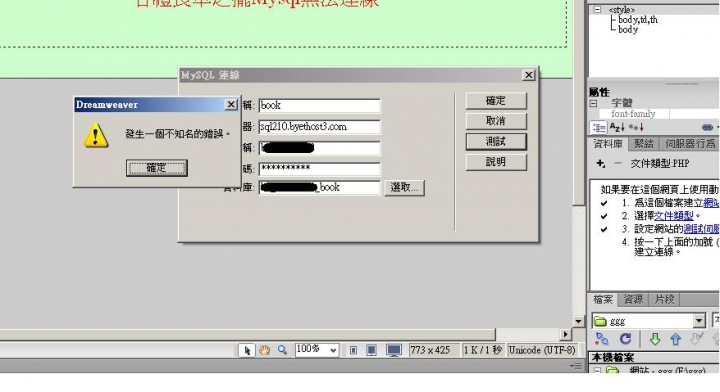Screen dimensions: 720x392
Task: Click the redacted username field
Action: pos(320,148)
